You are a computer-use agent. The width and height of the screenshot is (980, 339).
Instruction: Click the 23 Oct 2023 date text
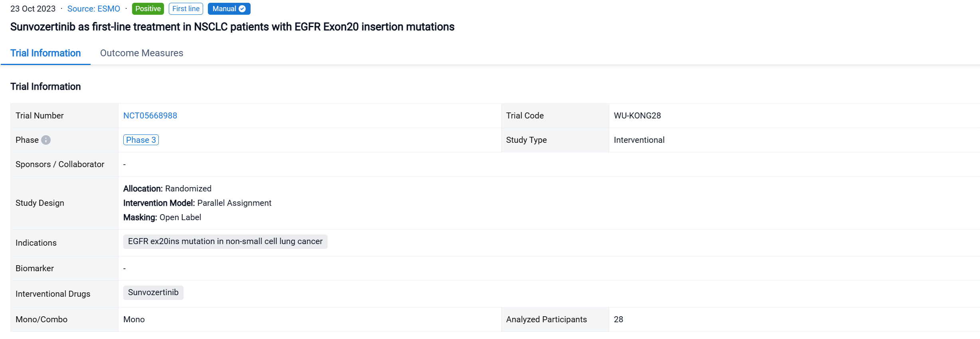pos(33,9)
